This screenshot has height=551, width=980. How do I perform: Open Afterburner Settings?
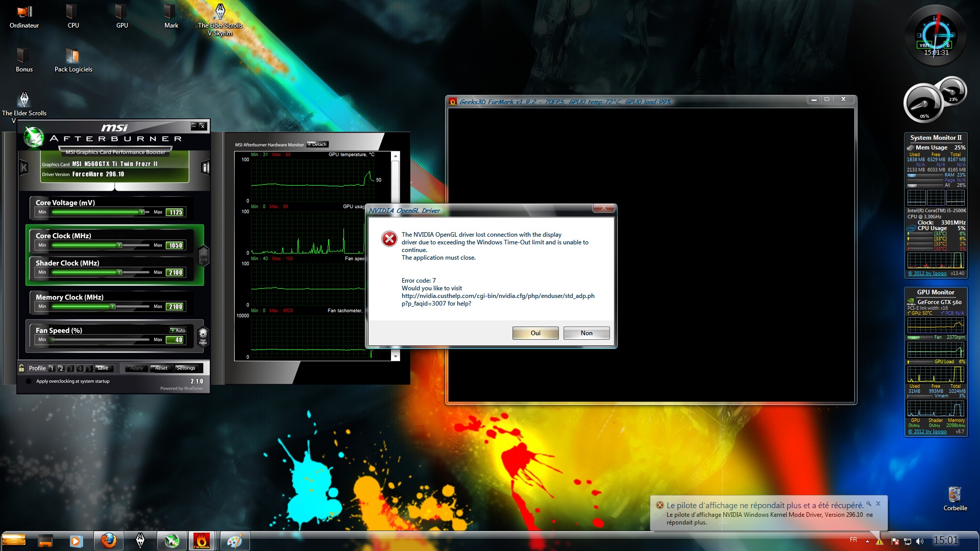tap(186, 368)
